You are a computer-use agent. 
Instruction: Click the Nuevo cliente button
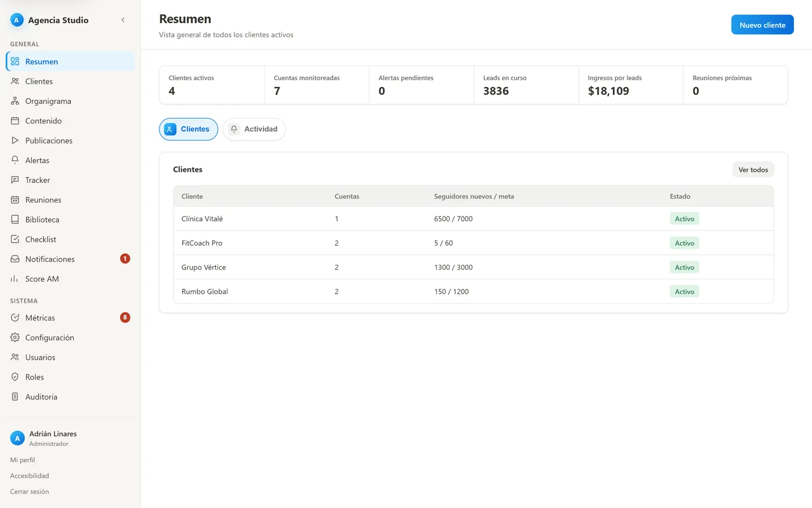[x=762, y=25]
